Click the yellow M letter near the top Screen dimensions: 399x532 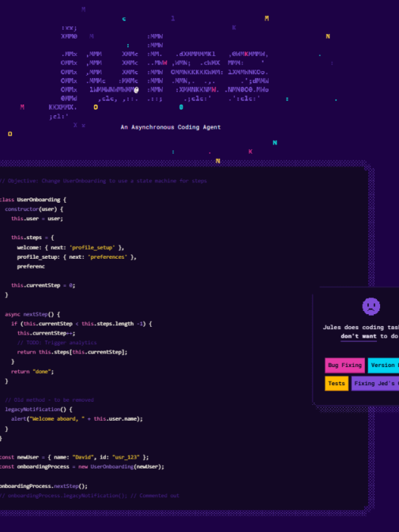(x=267, y=18)
